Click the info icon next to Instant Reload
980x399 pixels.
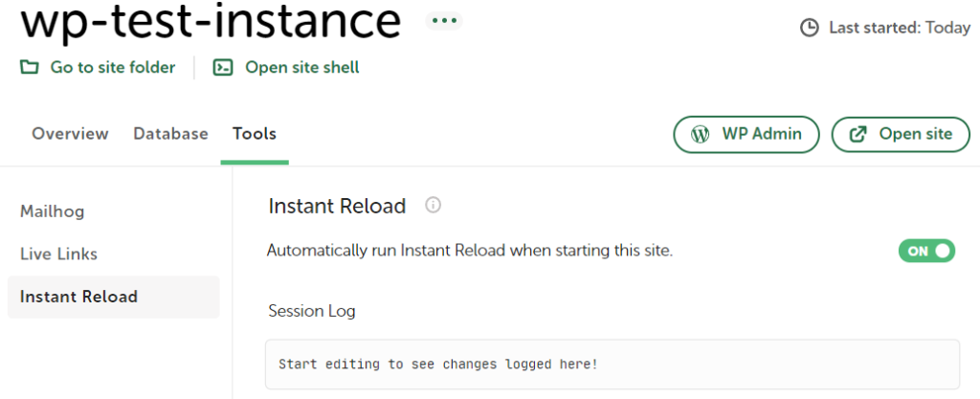tap(433, 205)
